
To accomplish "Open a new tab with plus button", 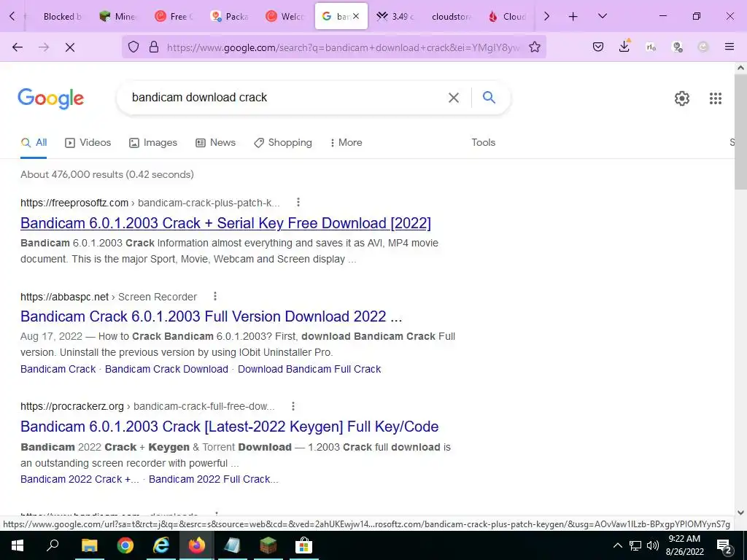I will pyautogui.click(x=573, y=17).
